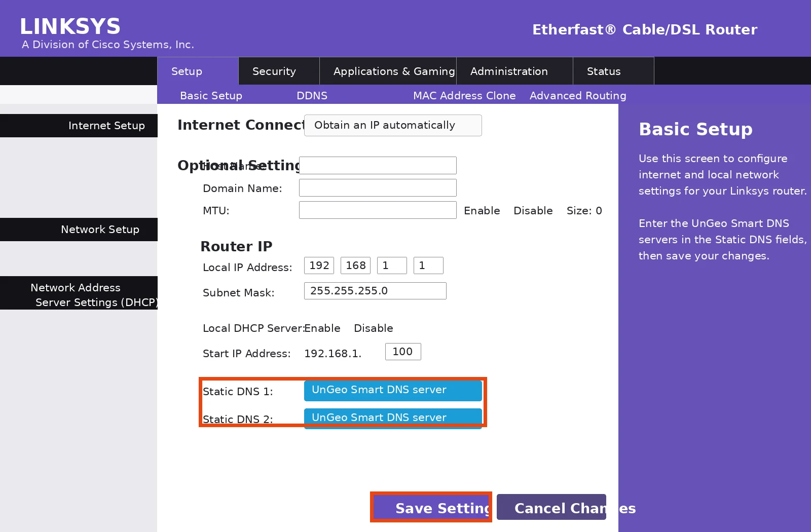View the Status tab
Screen dimensions: 811x532
tap(613, 71)
